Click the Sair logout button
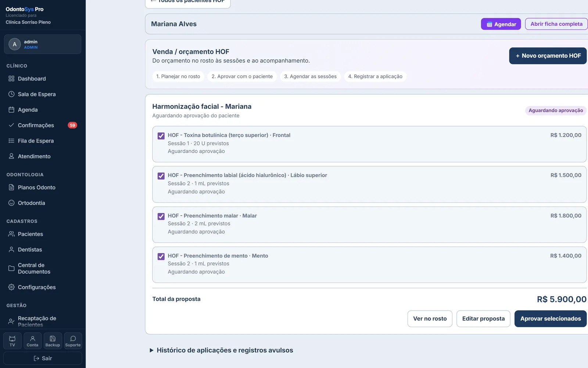The width and height of the screenshot is (588, 368). tap(43, 358)
